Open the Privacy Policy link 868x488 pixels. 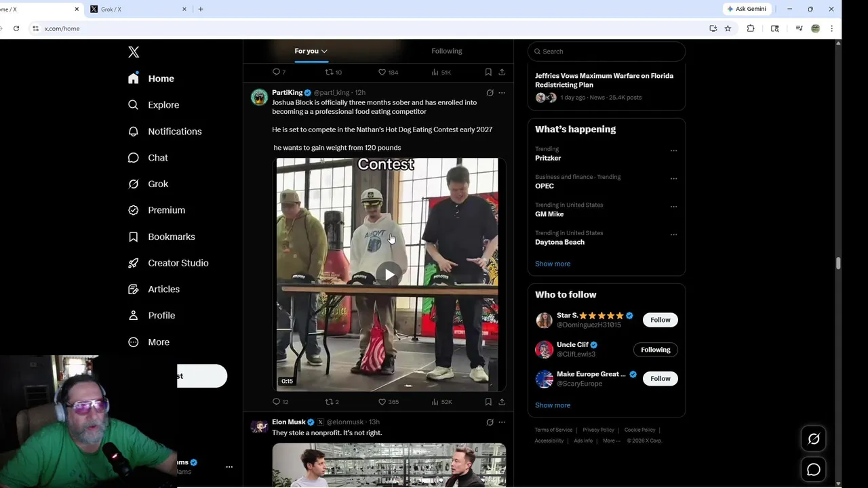pos(598,430)
